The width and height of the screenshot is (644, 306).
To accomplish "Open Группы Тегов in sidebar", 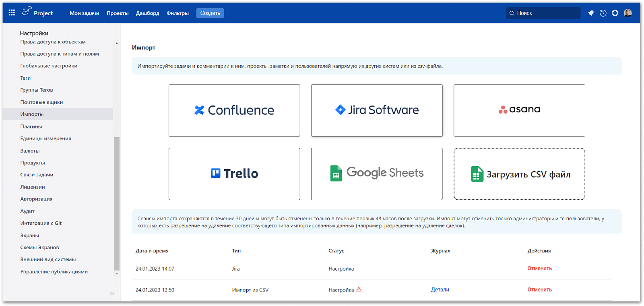I will pyautogui.click(x=37, y=90).
